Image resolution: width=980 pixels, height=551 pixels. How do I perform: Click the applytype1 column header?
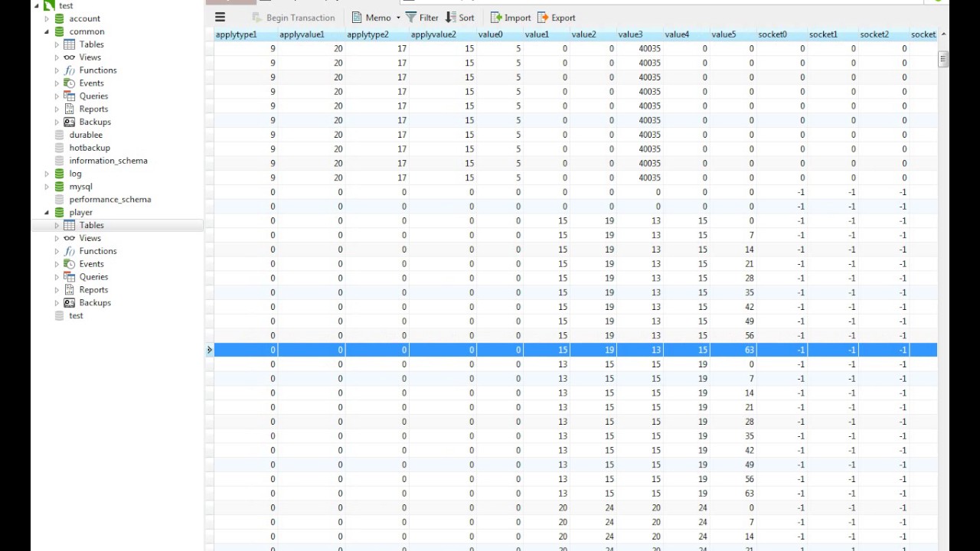pyautogui.click(x=245, y=34)
